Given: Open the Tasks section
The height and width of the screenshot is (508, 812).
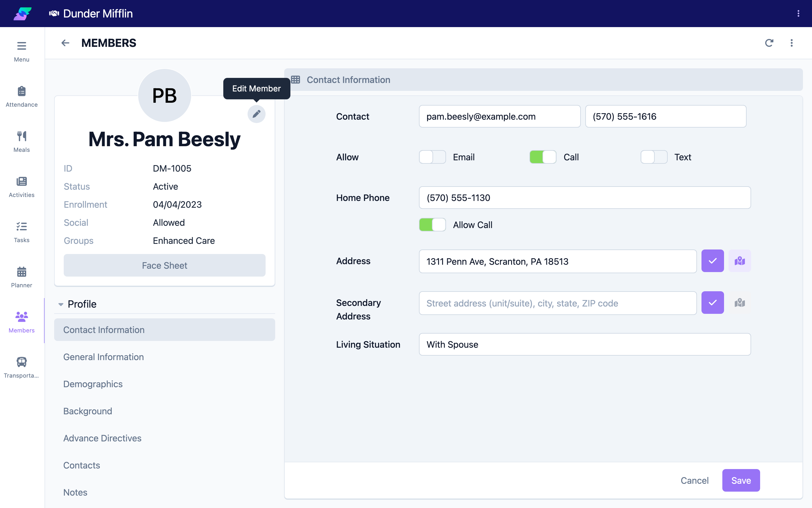Looking at the screenshot, I should pos(21,232).
